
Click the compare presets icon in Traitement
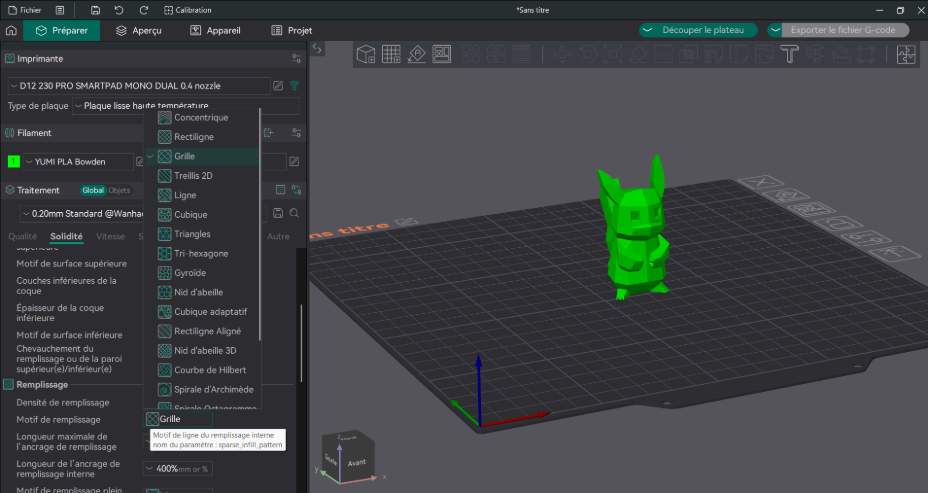[297, 190]
